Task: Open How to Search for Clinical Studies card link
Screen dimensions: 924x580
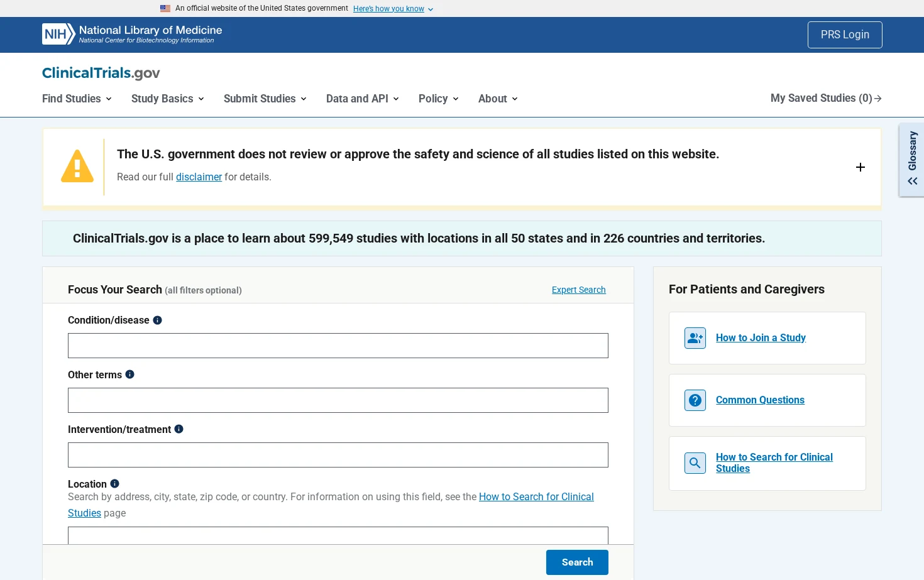Action: 774,463
